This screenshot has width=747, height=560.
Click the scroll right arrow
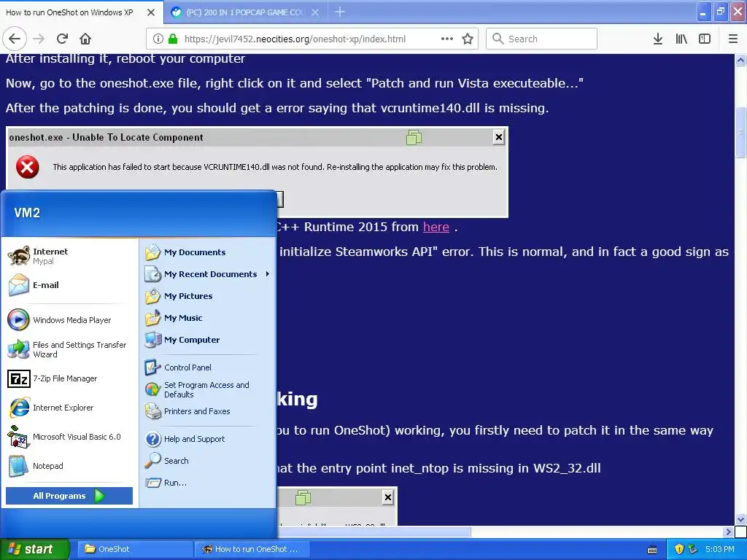pyautogui.click(x=728, y=532)
